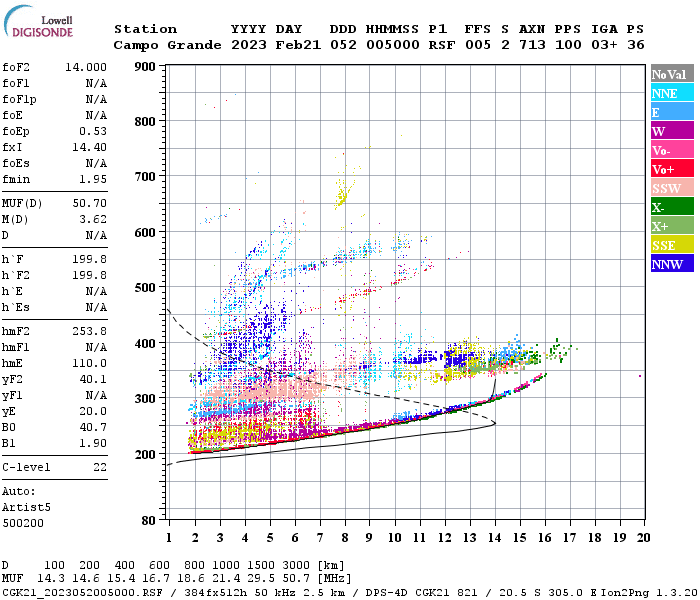
Task: Click the 900 km y-axis label
Action: click(145, 67)
